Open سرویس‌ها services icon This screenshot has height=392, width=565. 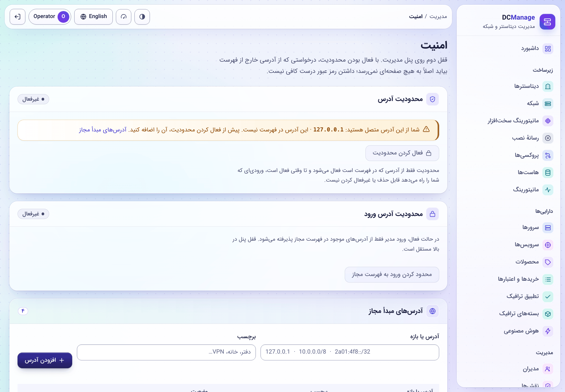pyautogui.click(x=548, y=245)
